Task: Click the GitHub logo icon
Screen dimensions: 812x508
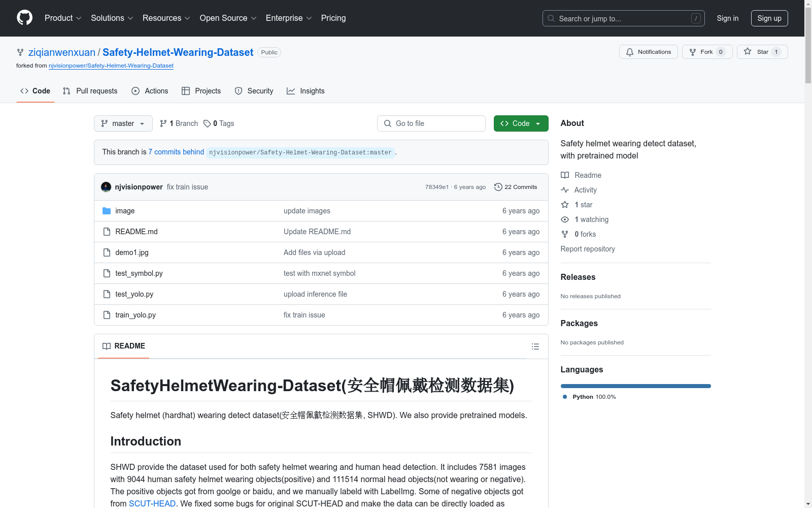Action: (24, 18)
